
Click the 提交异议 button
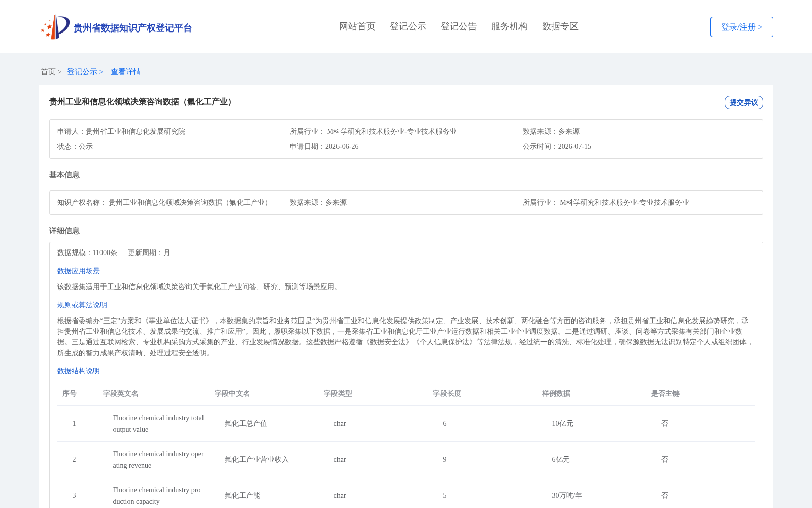click(743, 102)
